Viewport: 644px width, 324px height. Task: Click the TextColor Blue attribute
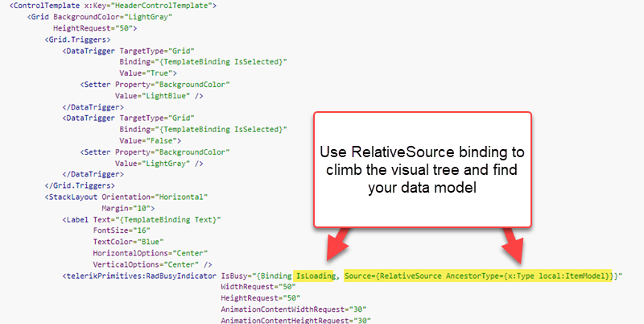click(130, 241)
